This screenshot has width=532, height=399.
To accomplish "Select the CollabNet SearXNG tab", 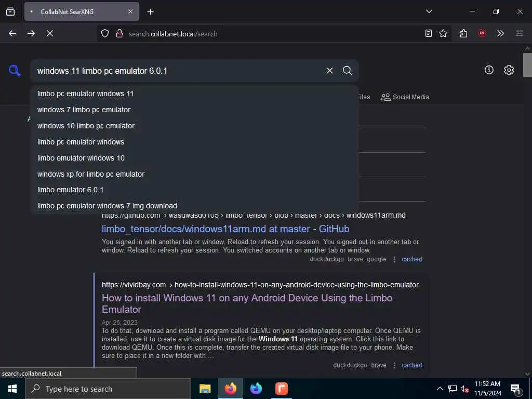I will pos(82,11).
